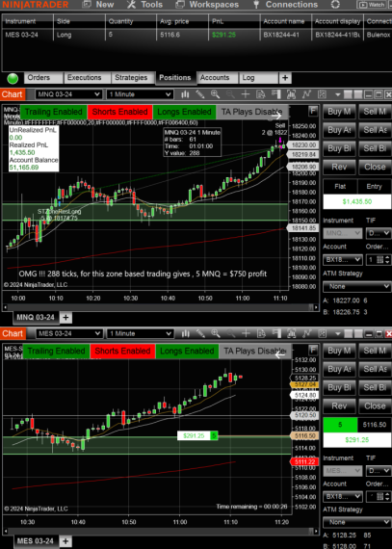Open data series icon in MNQ chart toolbar
Screen dimensions: 392x549
pyautogui.click(x=291, y=94)
